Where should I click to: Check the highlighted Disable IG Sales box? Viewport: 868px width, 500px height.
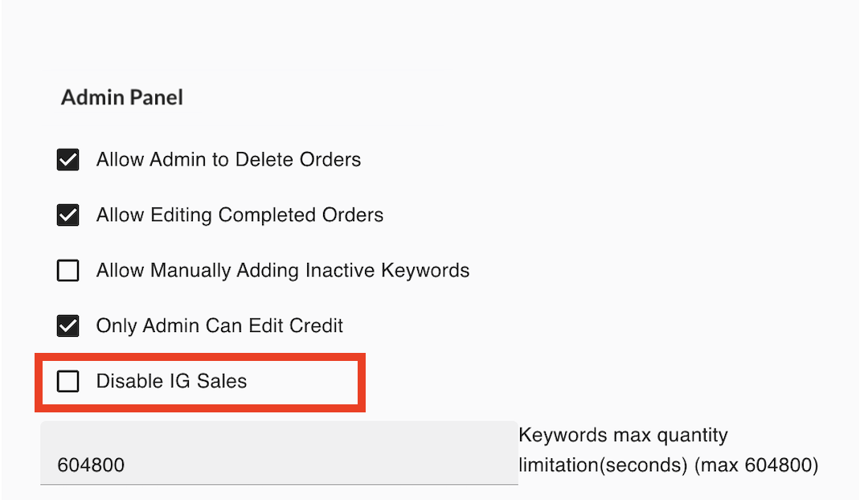click(68, 381)
